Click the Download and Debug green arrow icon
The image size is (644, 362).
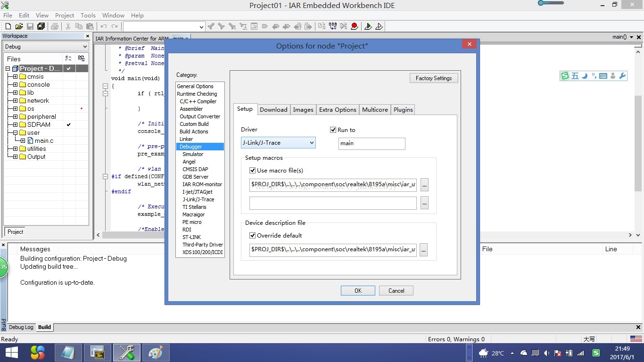point(368,26)
